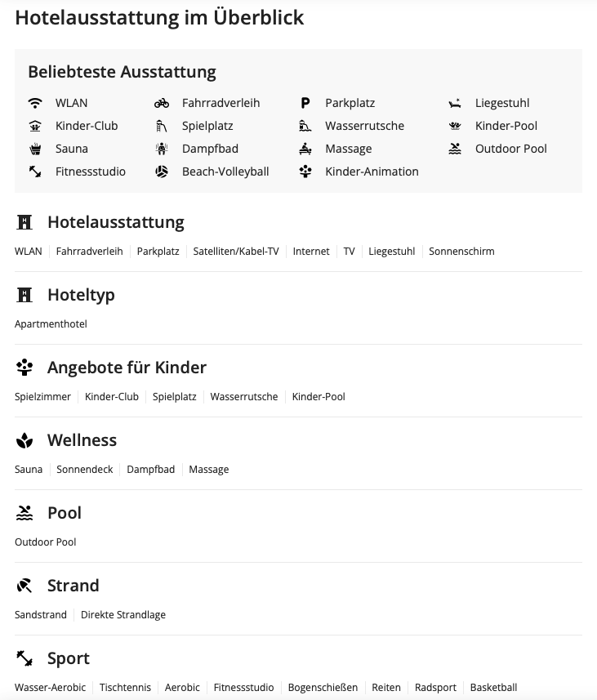Image resolution: width=597 pixels, height=700 pixels.
Task: Click the Sauna icon in popular amenities
Action: click(35, 149)
